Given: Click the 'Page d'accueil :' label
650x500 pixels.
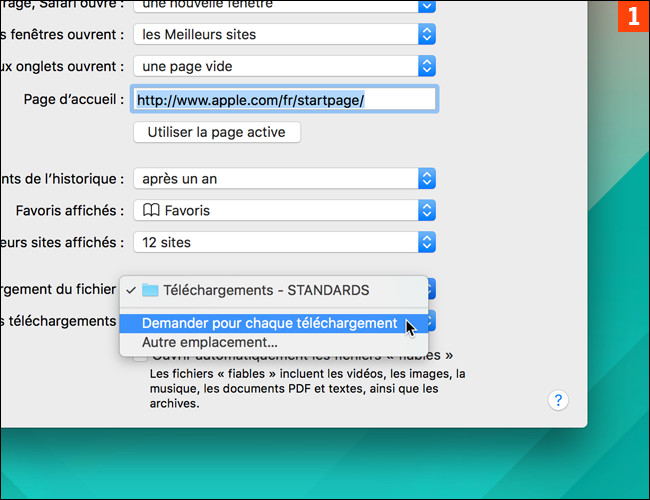Looking at the screenshot, I should point(74,100).
